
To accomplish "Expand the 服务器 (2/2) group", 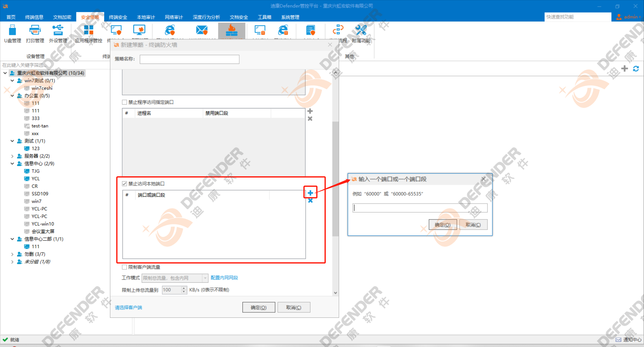I will pos(12,156).
